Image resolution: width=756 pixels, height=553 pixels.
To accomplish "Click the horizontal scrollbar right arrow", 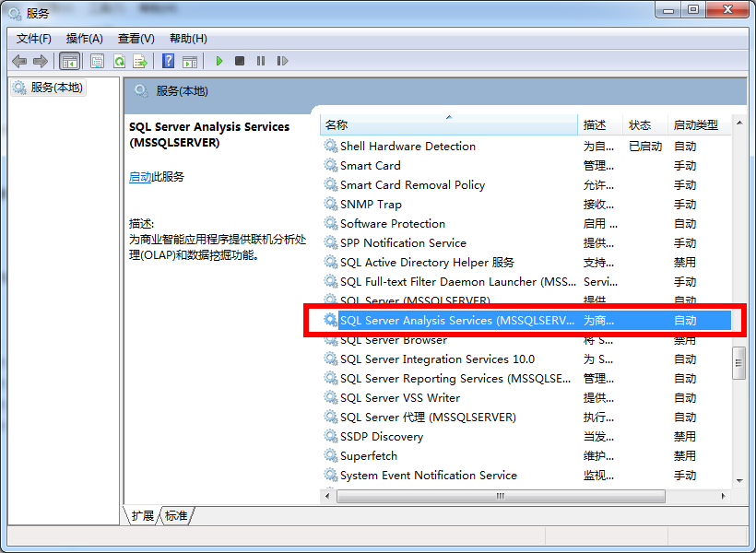I will [723, 496].
